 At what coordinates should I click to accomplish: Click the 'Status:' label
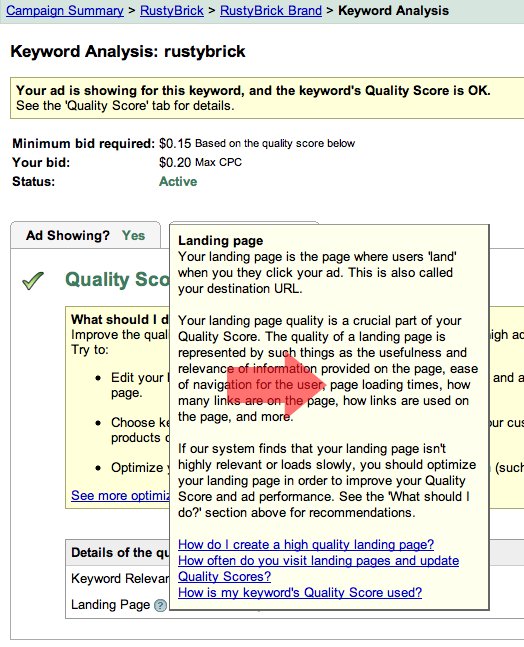coord(33,182)
